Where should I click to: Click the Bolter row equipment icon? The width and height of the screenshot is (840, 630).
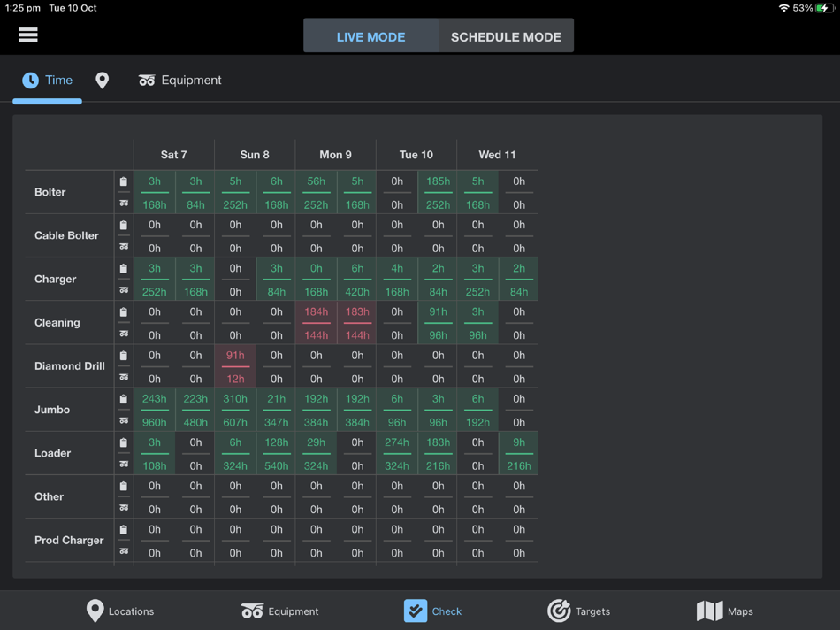(124, 204)
